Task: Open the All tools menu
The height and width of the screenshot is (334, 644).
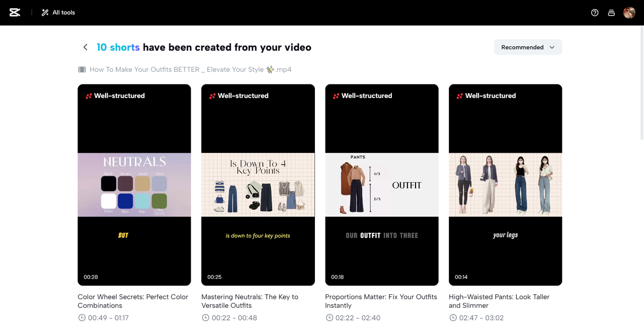Action: click(58, 13)
